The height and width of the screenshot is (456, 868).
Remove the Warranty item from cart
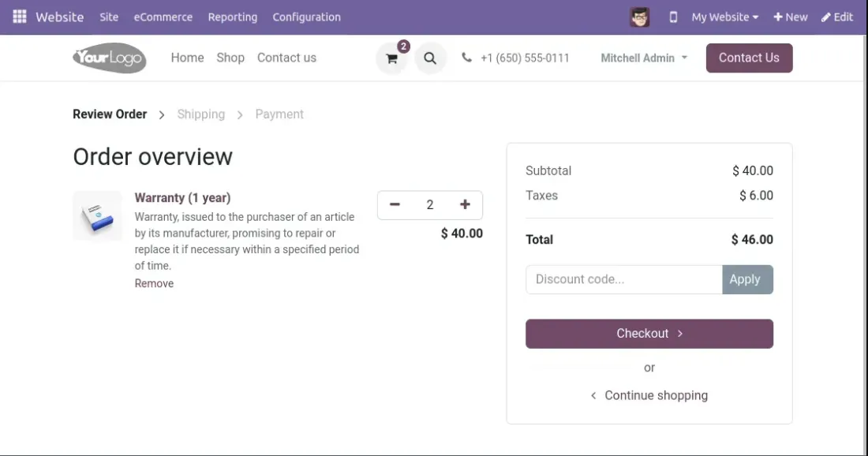154,283
